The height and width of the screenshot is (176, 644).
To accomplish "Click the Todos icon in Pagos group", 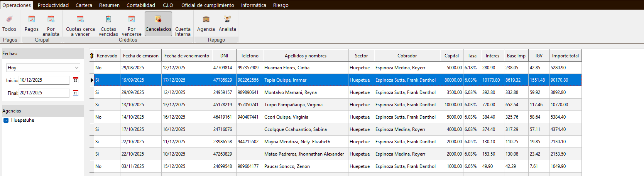I will [9, 23].
